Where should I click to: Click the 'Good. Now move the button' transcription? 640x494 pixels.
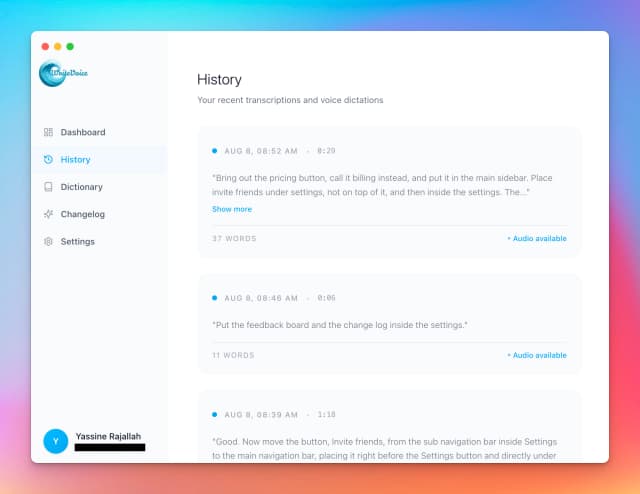(x=384, y=449)
